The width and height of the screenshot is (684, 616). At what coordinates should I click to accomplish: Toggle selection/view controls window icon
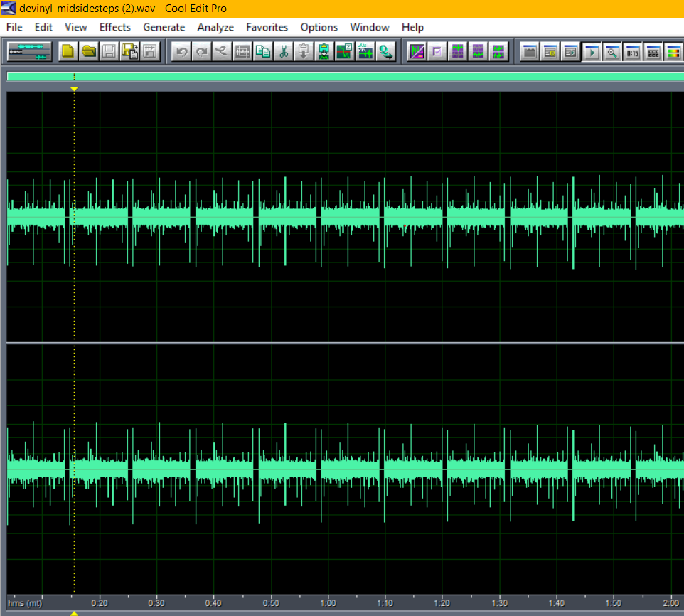[653, 51]
